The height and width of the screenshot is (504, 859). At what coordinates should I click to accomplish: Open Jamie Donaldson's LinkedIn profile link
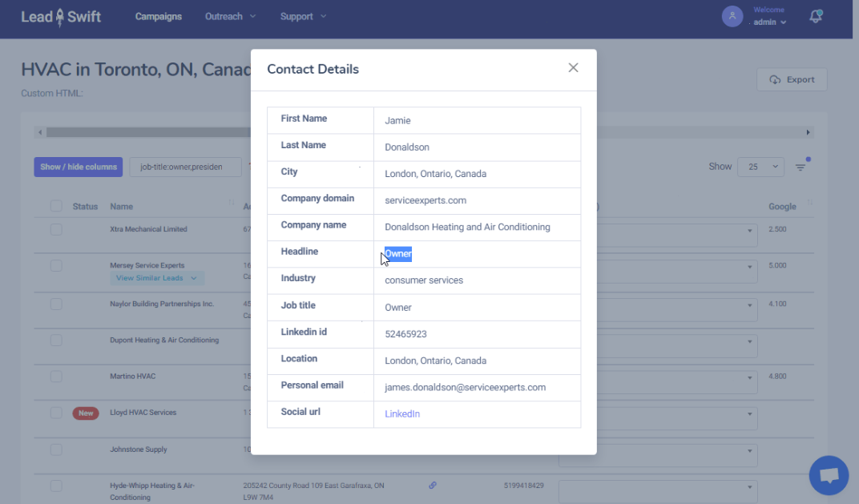(401, 413)
